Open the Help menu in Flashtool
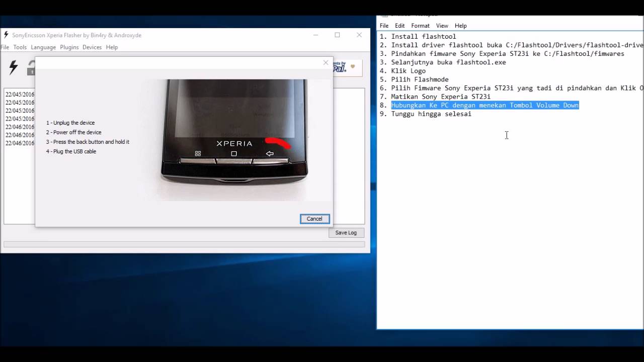 pos(112,47)
